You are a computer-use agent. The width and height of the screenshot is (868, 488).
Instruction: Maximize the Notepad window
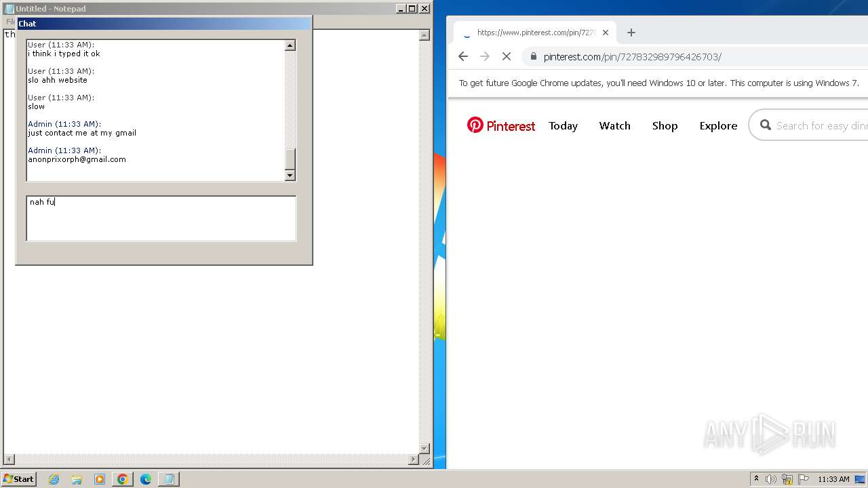coord(412,9)
